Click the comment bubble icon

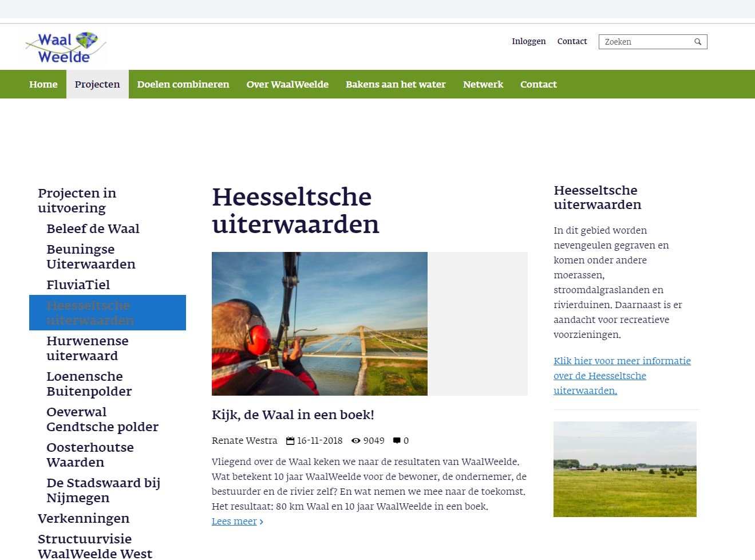point(397,441)
